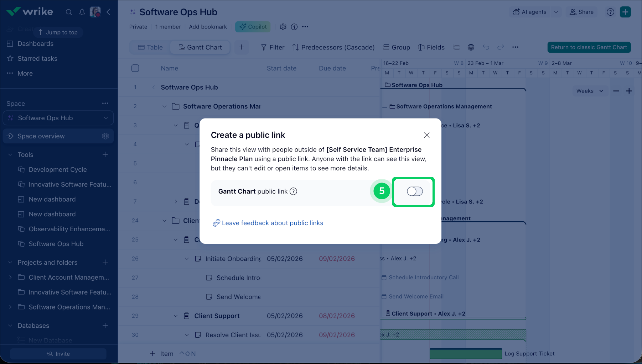Open the three-dot menu beside info icon
Screen dimensions: 642x364
click(305, 27)
